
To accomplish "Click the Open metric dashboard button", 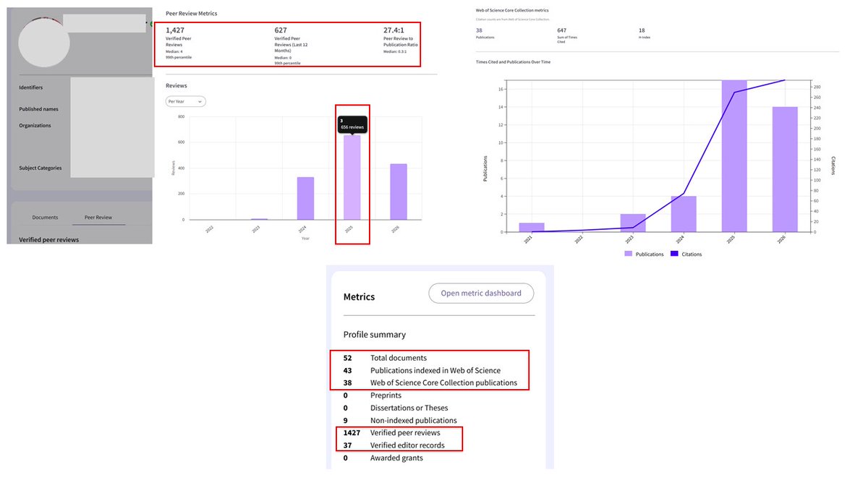I will (x=481, y=293).
